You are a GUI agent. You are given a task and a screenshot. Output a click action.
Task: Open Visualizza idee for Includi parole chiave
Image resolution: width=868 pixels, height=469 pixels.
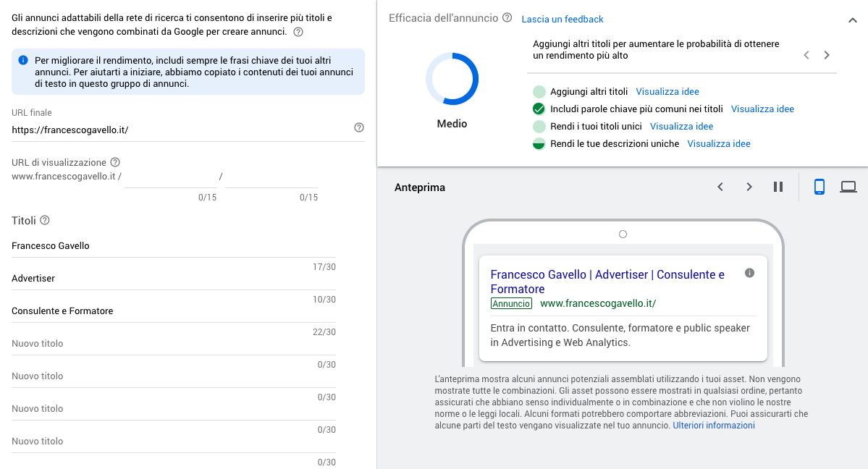[x=762, y=109]
